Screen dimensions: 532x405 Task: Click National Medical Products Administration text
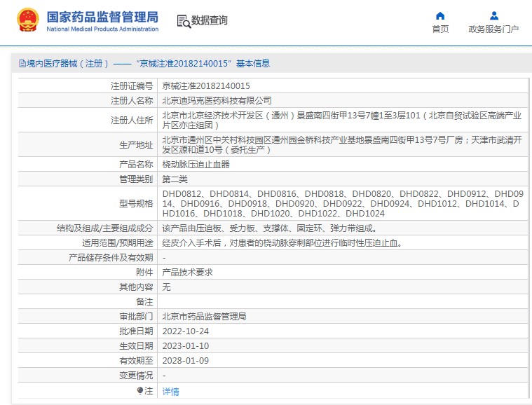coord(102,29)
